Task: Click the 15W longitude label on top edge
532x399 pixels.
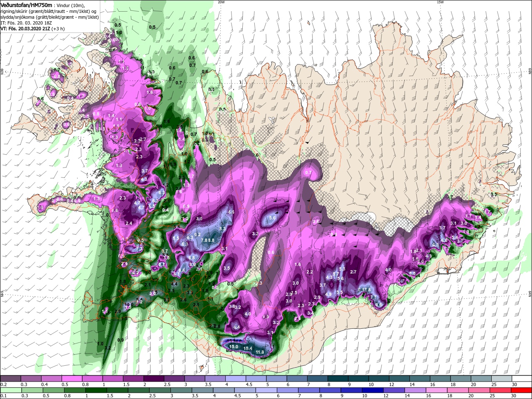Action: [x=440, y=2]
